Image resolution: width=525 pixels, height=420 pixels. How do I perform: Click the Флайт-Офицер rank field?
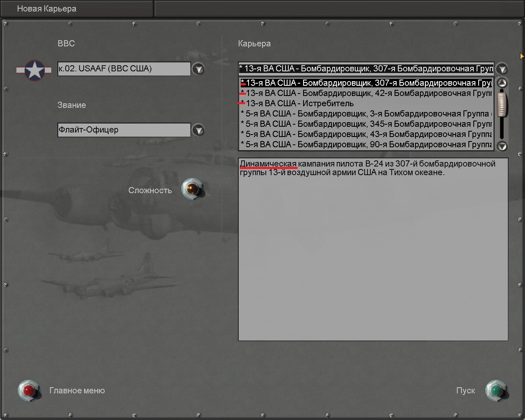coord(124,130)
